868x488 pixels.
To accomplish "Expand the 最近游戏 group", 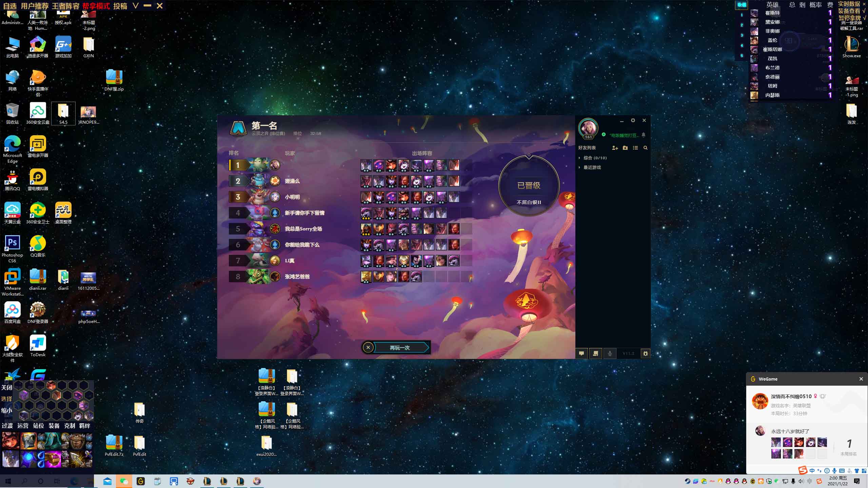I will click(x=592, y=167).
